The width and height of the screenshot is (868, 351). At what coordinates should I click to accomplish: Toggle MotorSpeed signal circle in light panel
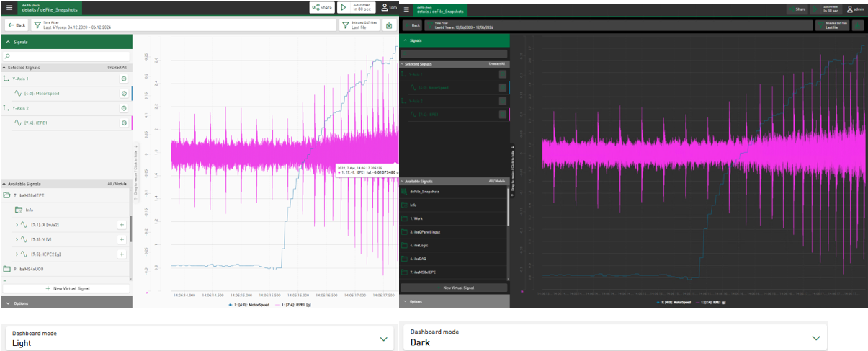point(124,94)
